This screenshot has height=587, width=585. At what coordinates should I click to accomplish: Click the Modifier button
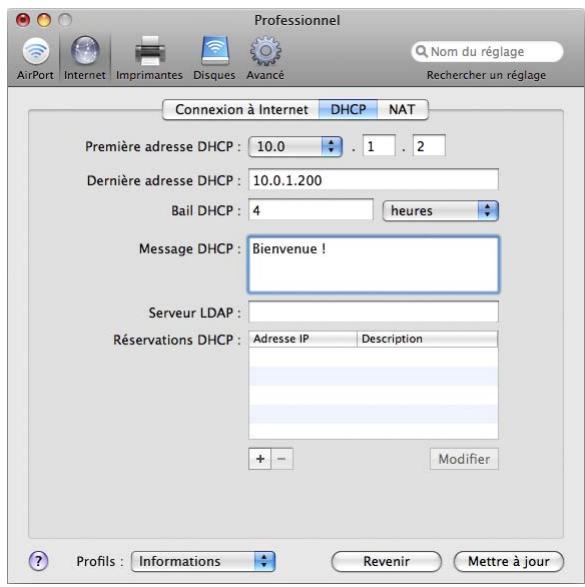coord(464,459)
